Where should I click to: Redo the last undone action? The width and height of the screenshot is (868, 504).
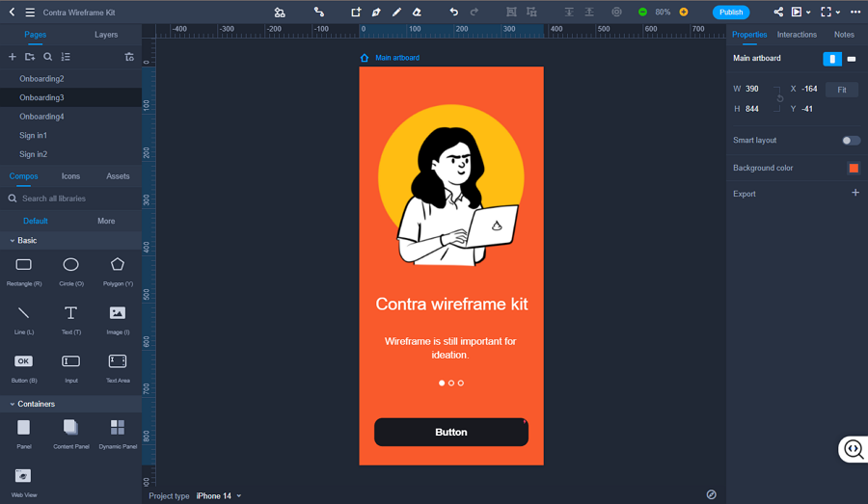point(475,12)
